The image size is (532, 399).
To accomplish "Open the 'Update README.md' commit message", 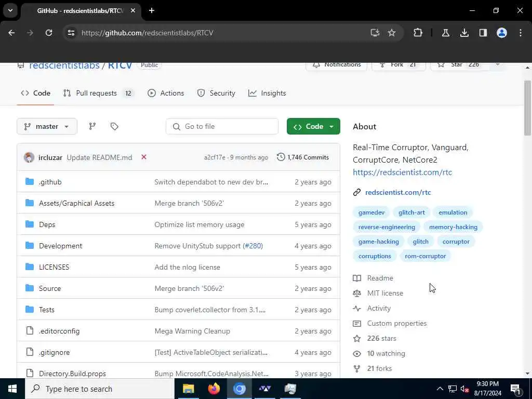I will [99, 157].
